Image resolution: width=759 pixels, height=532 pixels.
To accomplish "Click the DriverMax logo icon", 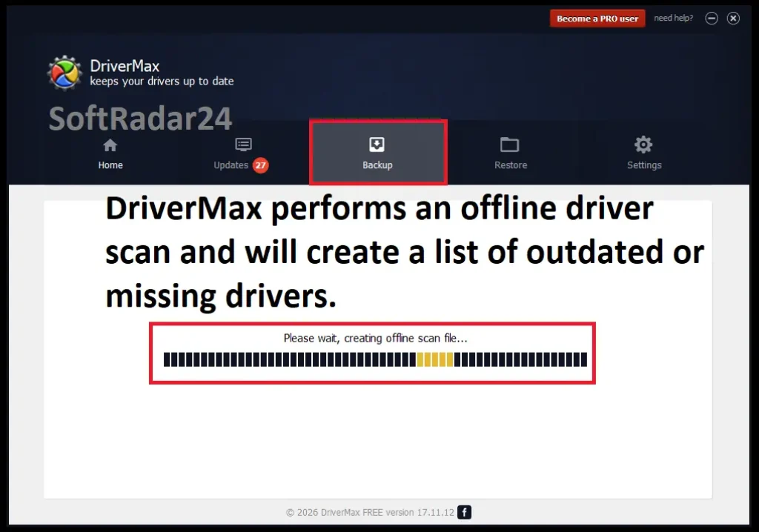I will click(x=64, y=73).
